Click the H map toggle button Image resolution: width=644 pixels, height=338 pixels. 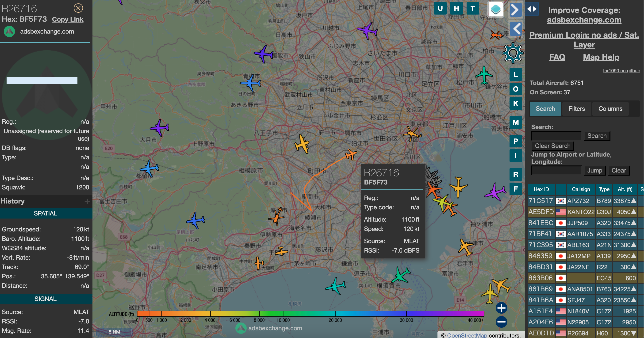(456, 8)
